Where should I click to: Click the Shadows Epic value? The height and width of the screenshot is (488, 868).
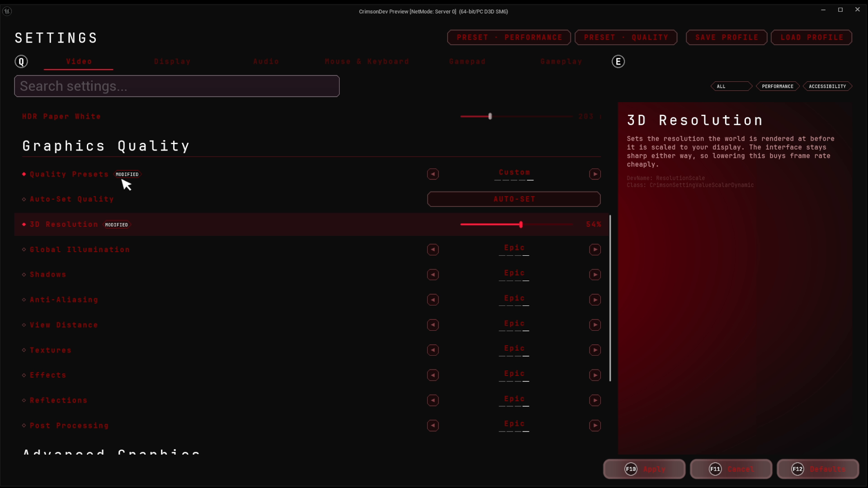pos(514,273)
